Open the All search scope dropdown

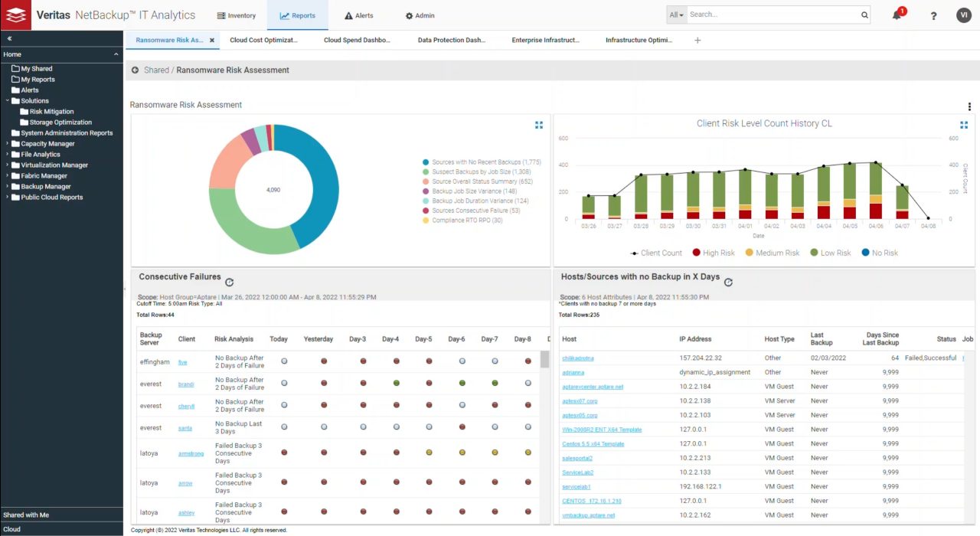tap(676, 15)
